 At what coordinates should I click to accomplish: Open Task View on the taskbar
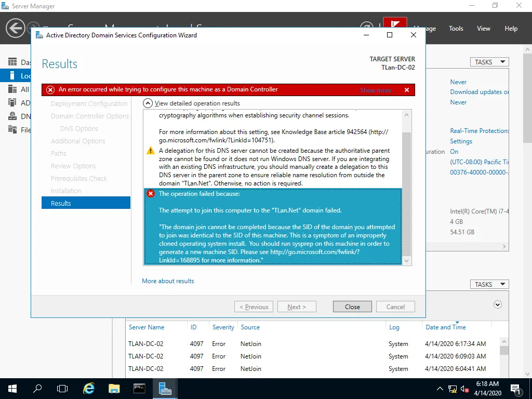coord(62,389)
